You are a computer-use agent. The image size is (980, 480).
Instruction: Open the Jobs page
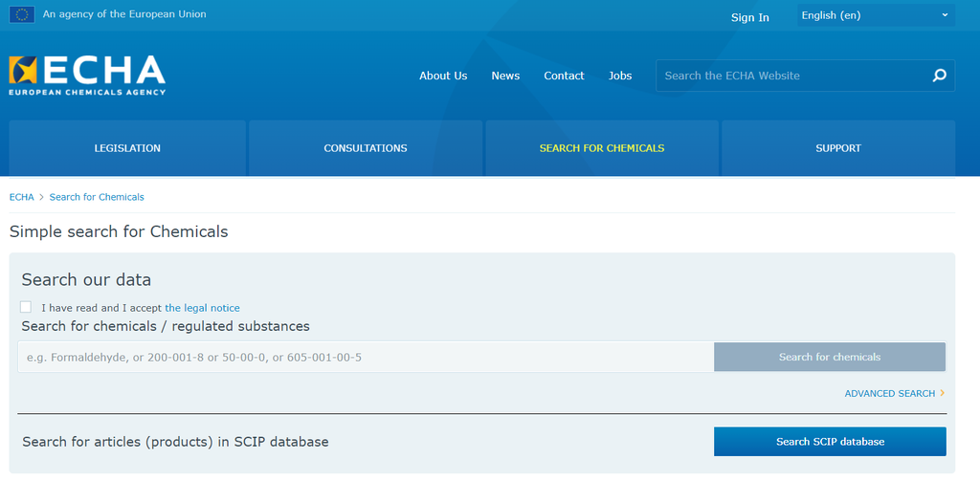[x=620, y=76]
